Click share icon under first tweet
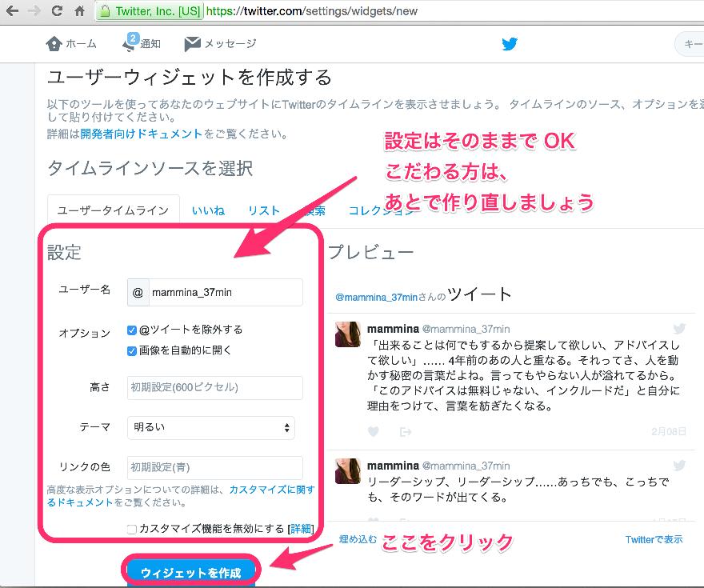704x588 pixels. click(x=406, y=432)
